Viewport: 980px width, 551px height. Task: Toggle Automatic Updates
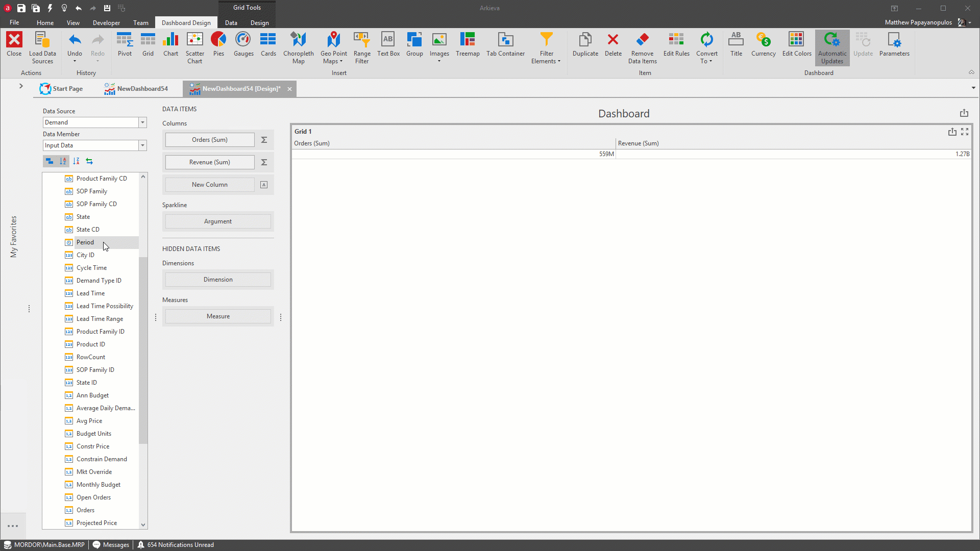(x=832, y=48)
